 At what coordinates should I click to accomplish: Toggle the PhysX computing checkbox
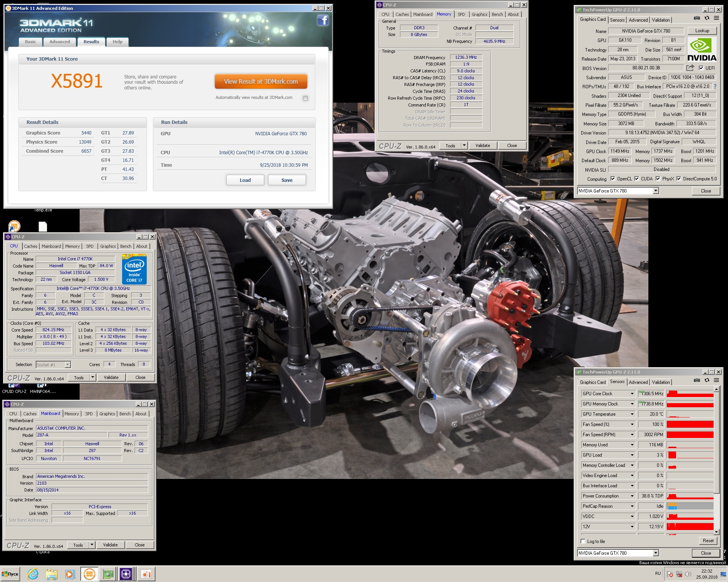658,179
